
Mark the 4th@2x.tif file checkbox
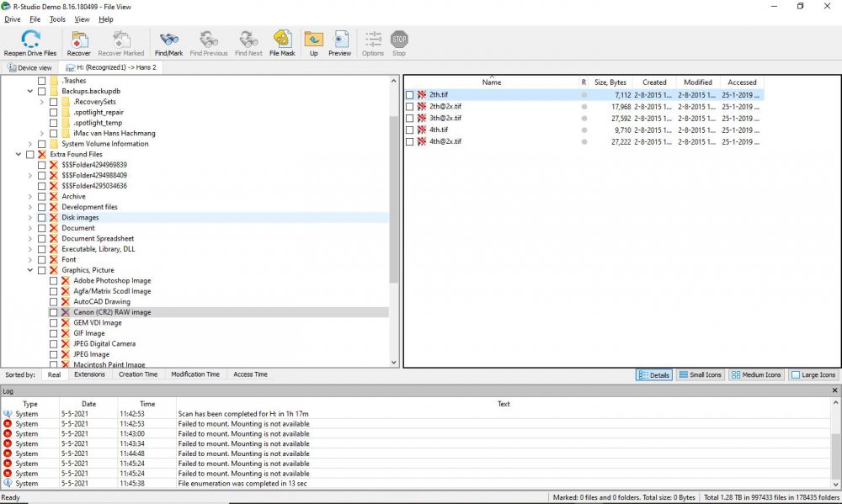coord(410,141)
